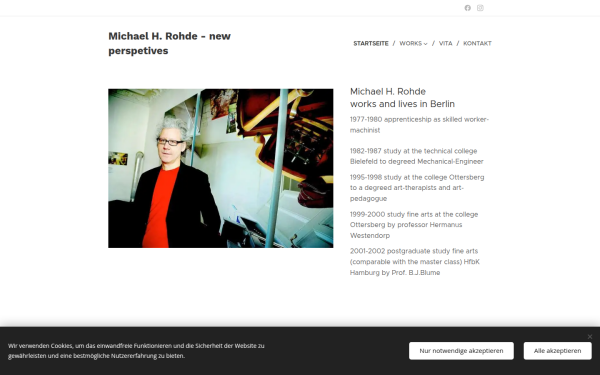Viewport: 600px width, 375px height.
Task: Open the Vita menu item
Action: [445, 44]
